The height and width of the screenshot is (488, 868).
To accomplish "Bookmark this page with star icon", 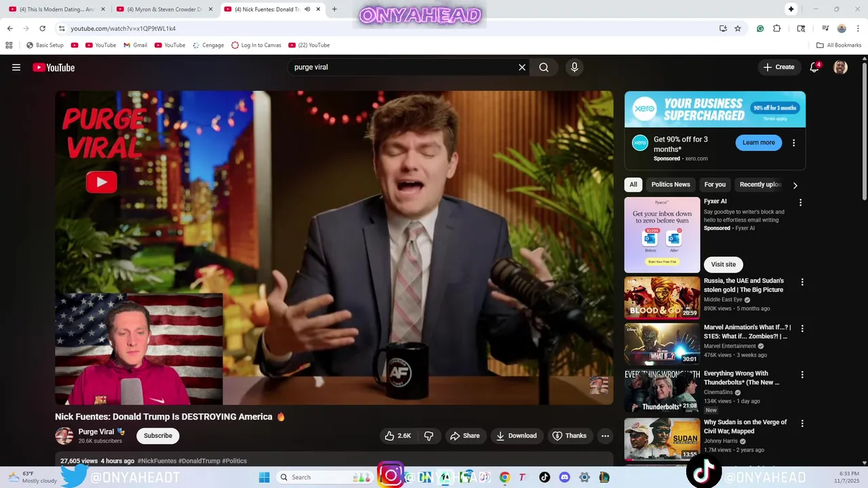I will [x=738, y=28].
